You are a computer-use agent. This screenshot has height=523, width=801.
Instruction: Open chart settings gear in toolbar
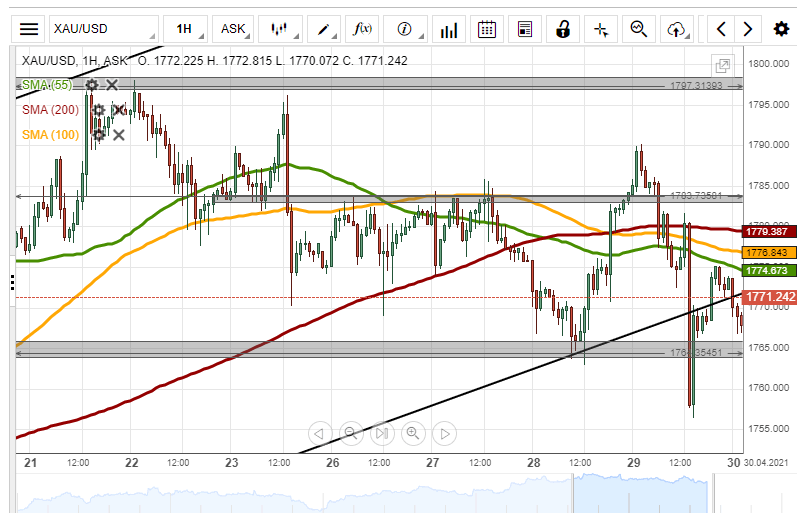point(781,29)
